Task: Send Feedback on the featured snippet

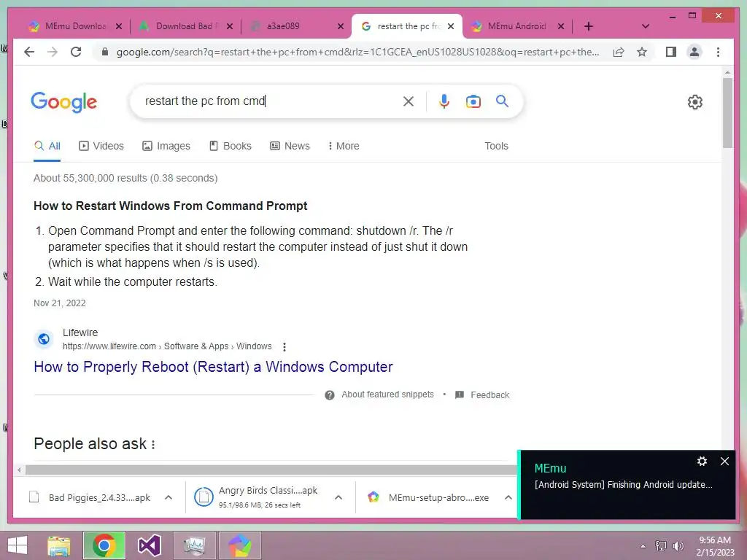Action: 482,394
